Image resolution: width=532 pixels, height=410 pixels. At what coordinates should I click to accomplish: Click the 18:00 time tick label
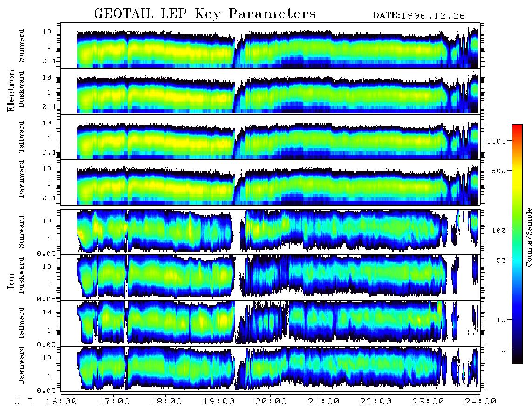tap(167, 402)
